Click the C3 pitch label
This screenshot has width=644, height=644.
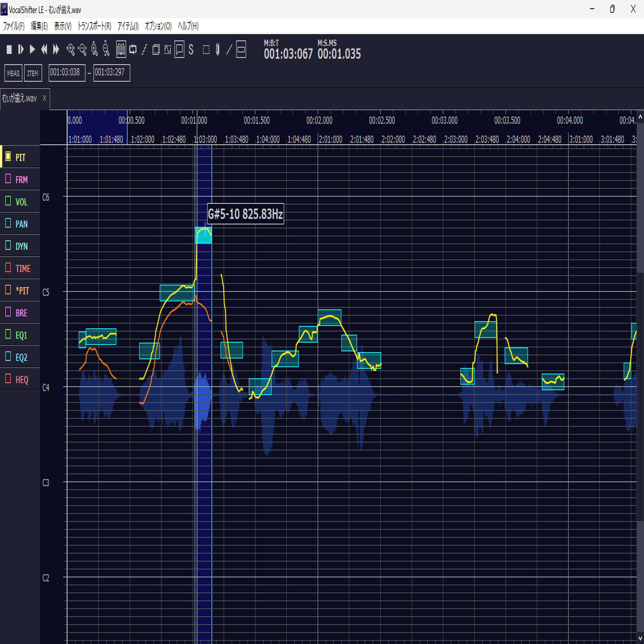coord(46,483)
